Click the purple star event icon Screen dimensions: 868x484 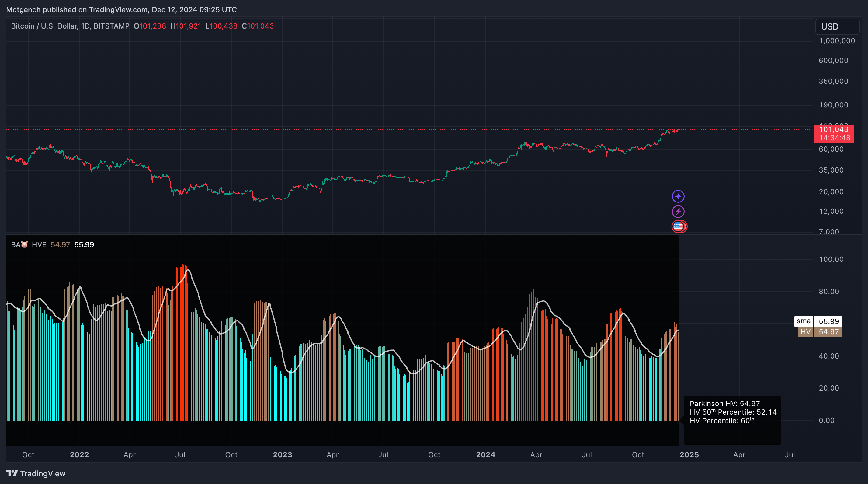[678, 196]
